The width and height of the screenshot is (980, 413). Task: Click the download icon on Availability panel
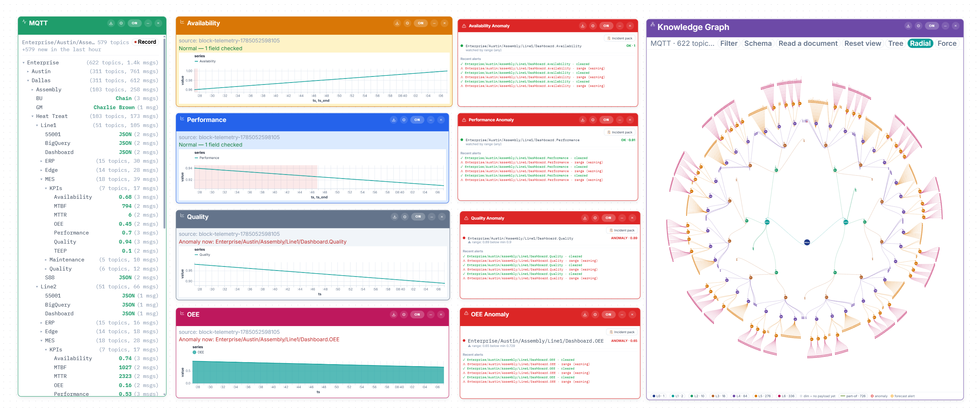(x=397, y=23)
